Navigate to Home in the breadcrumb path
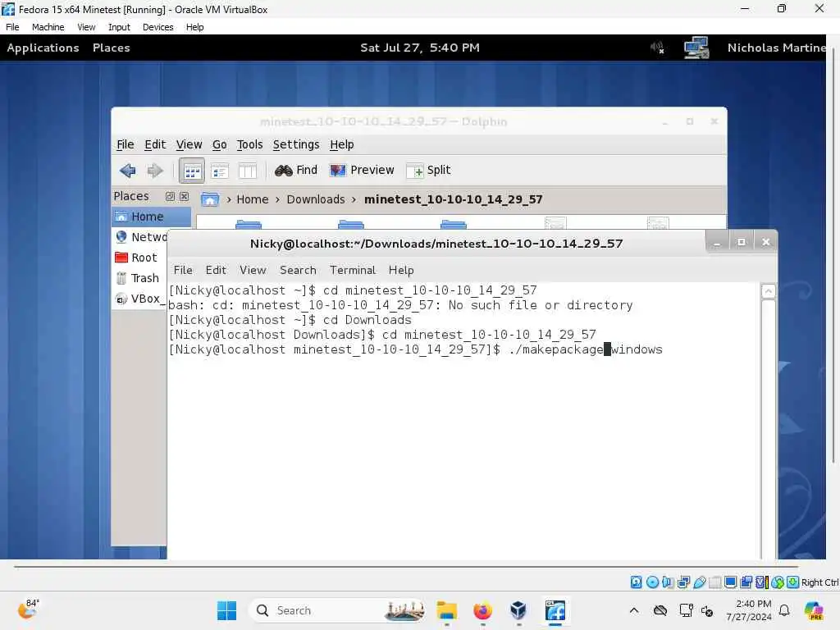 click(253, 199)
